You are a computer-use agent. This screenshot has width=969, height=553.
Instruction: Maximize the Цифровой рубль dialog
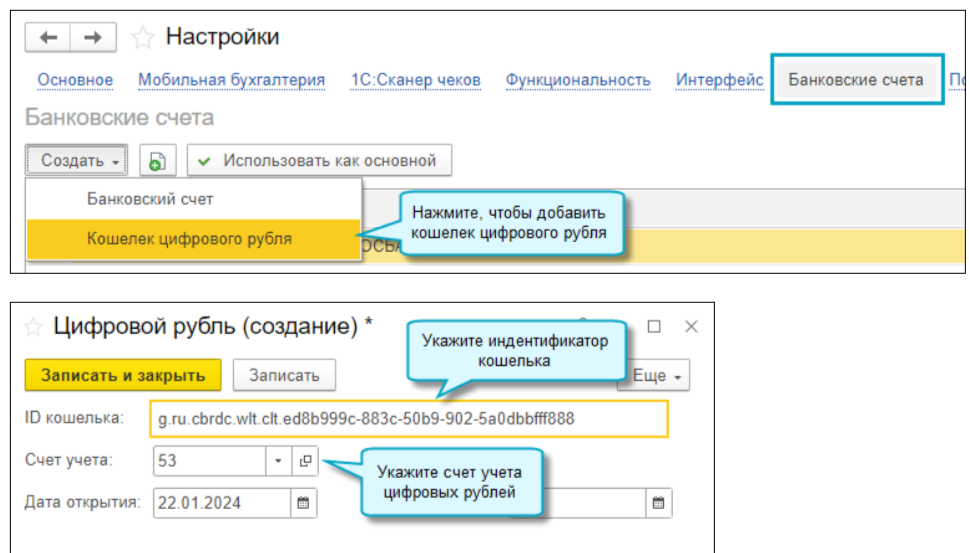point(654,326)
